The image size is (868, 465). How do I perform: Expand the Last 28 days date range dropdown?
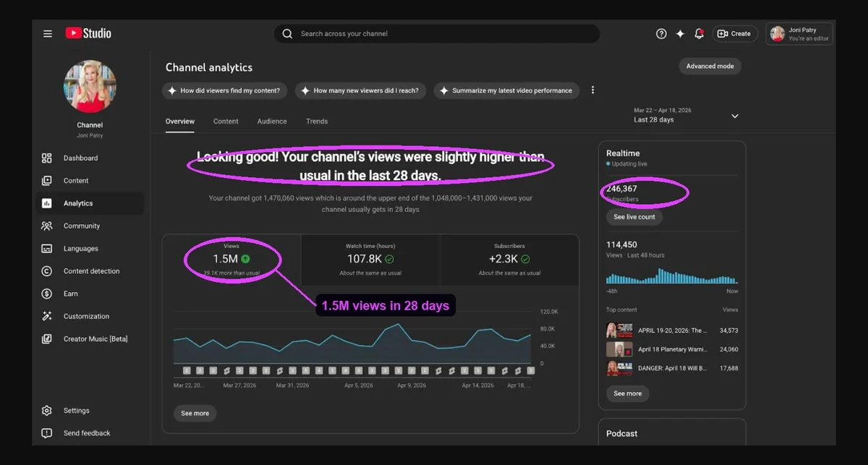pyautogui.click(x=686, y=116)
